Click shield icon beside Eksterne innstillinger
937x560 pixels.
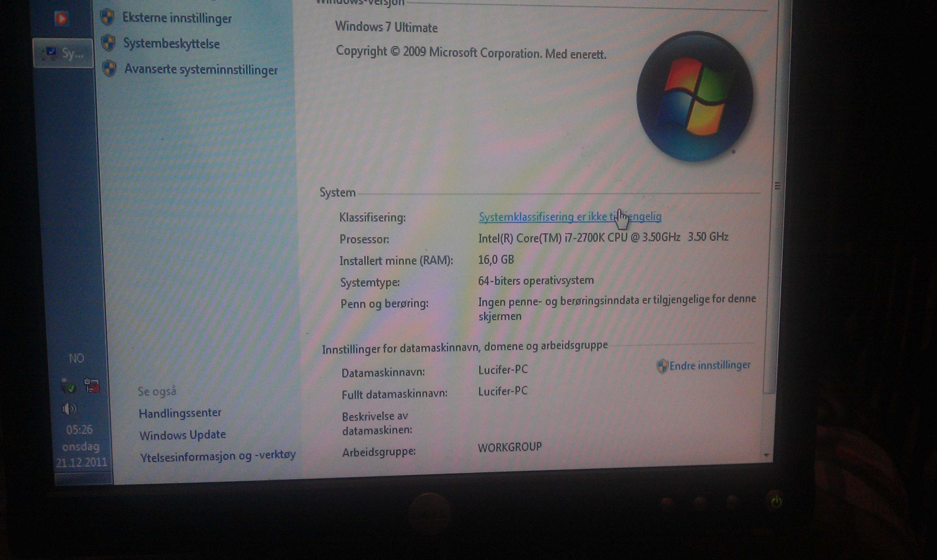pyautogui.click(x=108, y=17)
